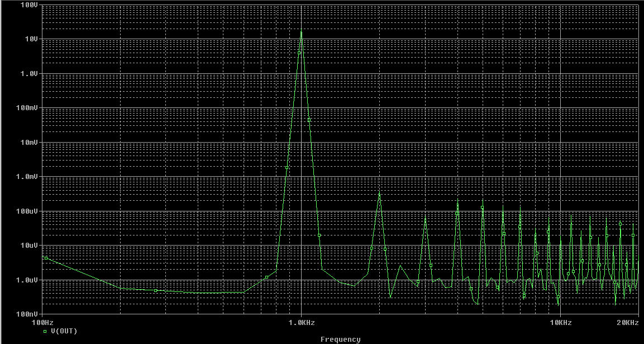Click the trace marker near 100Hz start

(46, 258)
